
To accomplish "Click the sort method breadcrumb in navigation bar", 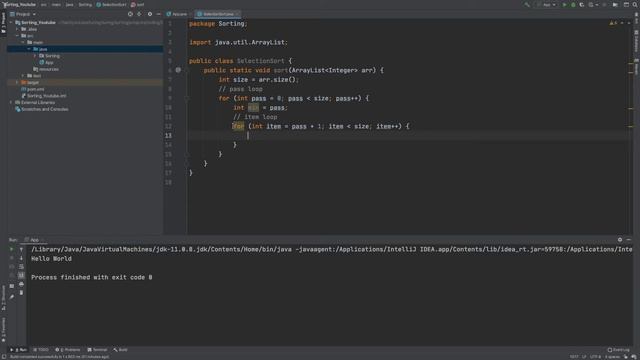I will pyautogui.click(x=138, y=5).
